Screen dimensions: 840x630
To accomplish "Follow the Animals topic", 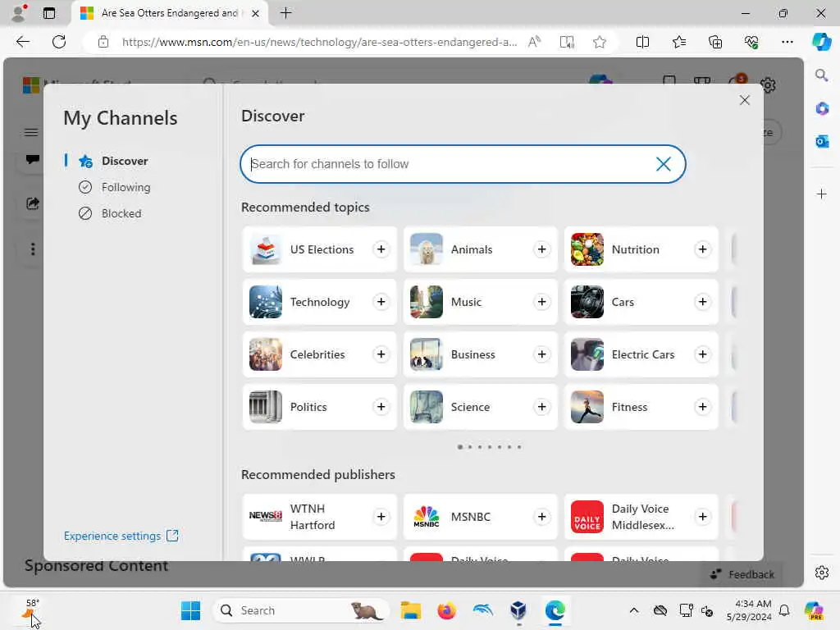I will [x=541, y=249].
